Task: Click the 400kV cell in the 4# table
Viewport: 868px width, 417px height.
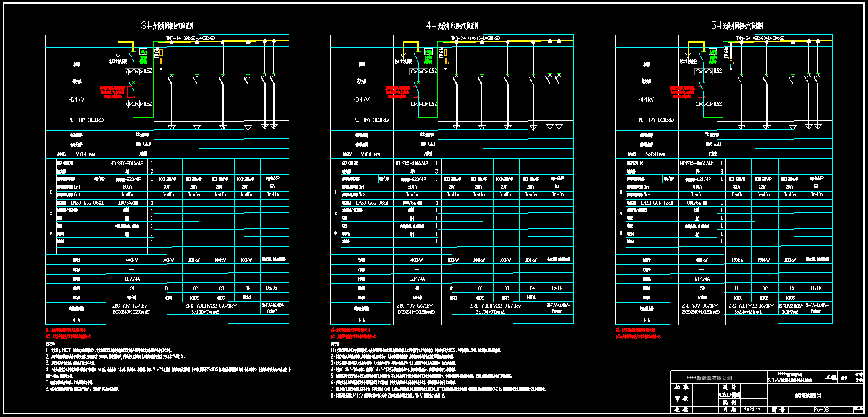Action: pyautogui.click(x=415, y=260)
